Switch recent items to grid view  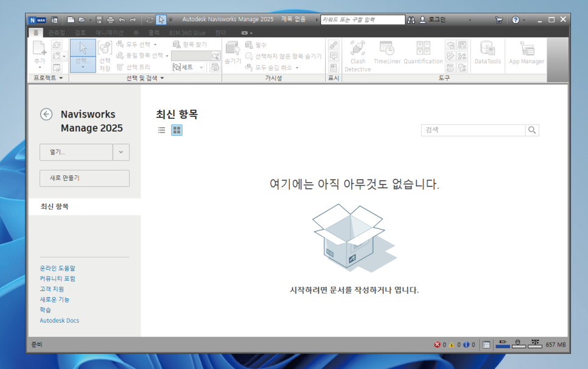(177, 130)
